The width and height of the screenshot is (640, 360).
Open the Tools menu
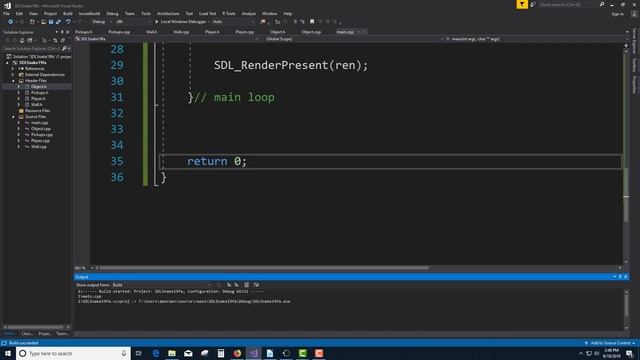click(146, 13)
